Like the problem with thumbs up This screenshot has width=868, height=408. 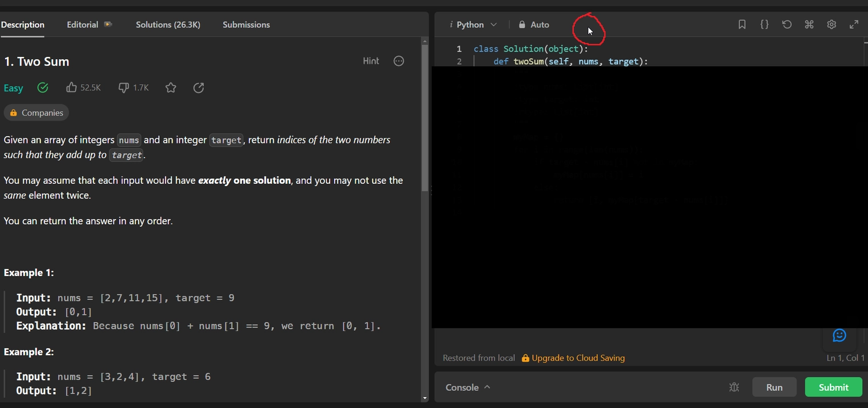(72, 88)
